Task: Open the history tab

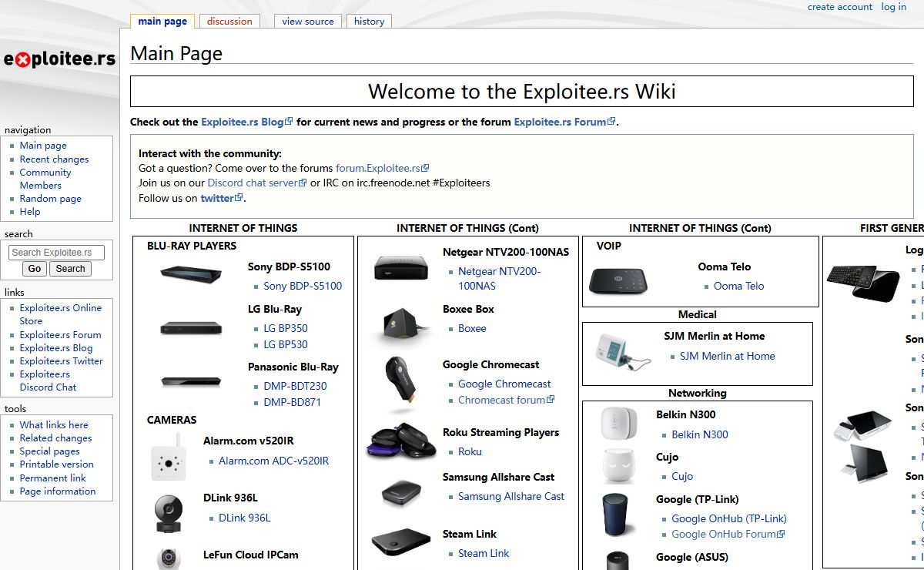Action: tap(369, 22)
